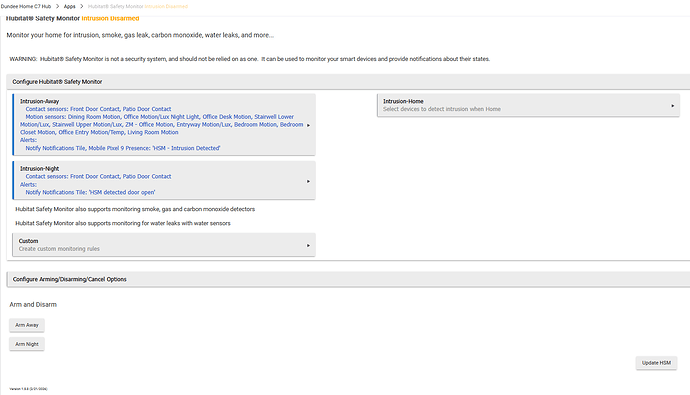
Task: Open the Intrusion-Home section title
Action: pos(403,101)
